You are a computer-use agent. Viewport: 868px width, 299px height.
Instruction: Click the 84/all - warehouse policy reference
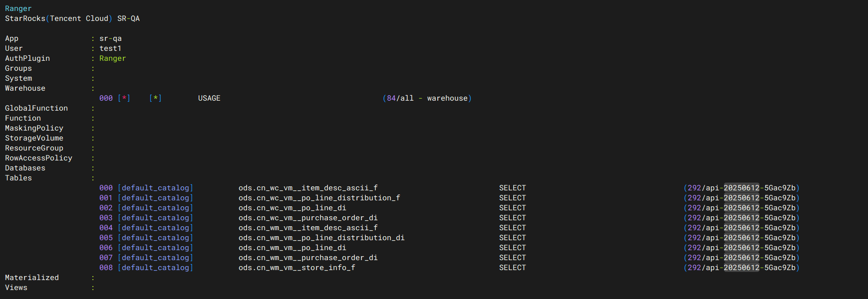tap(427, 98)
